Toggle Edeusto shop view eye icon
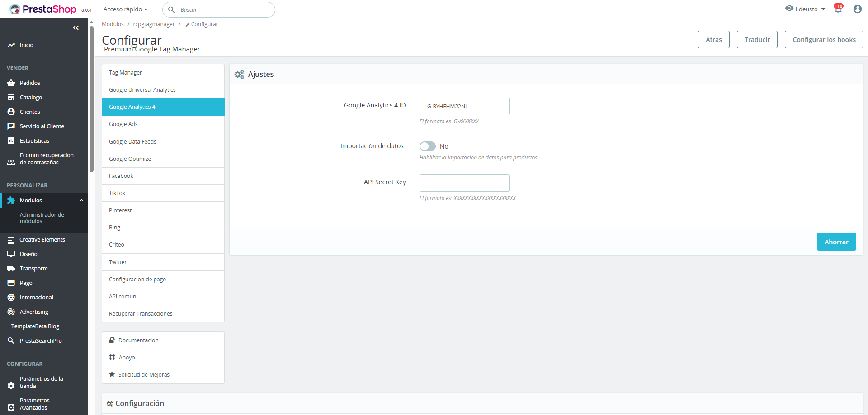 pos(789,9)
